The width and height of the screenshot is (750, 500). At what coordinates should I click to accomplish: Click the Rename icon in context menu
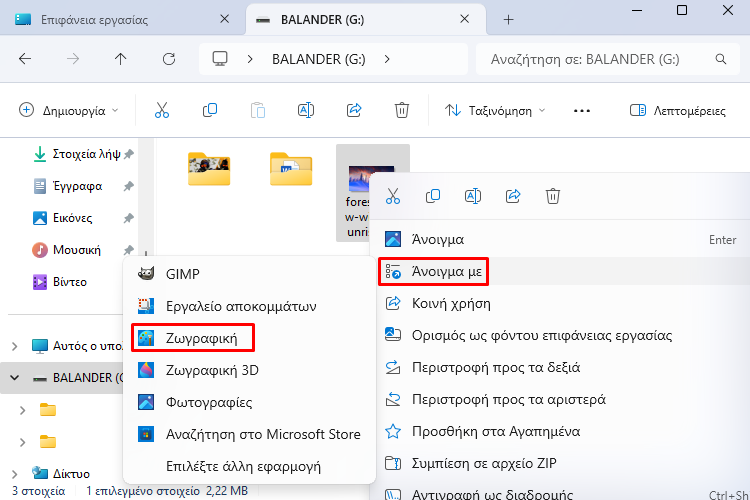point(473,196)
